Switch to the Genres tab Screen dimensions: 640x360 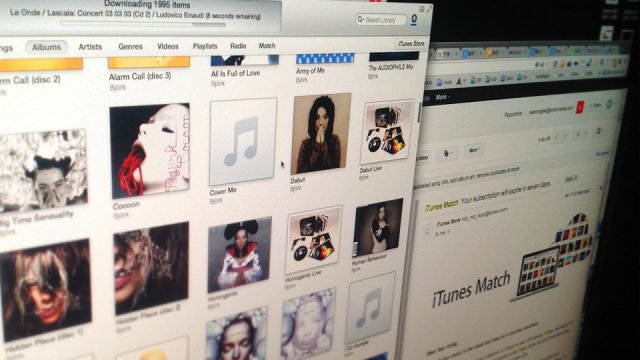click(x=130, y=47)
